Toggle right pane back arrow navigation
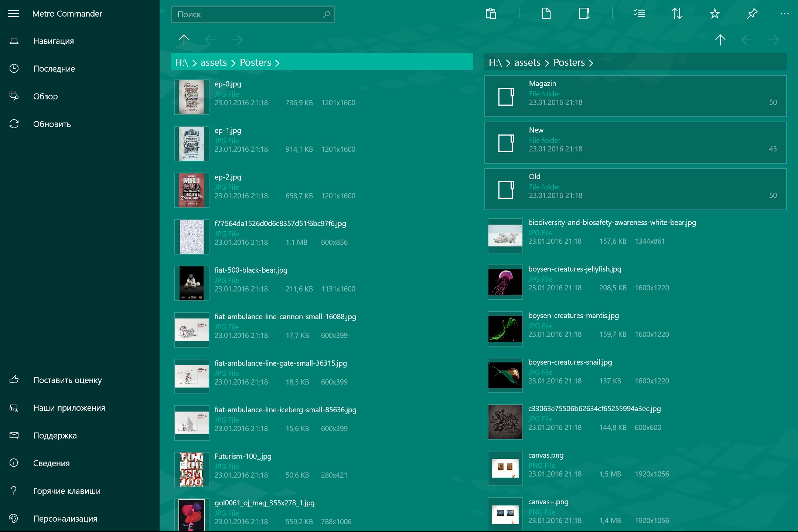Viewport: 798px width, 532px height. pyautogui.click(x=747, y=40)
